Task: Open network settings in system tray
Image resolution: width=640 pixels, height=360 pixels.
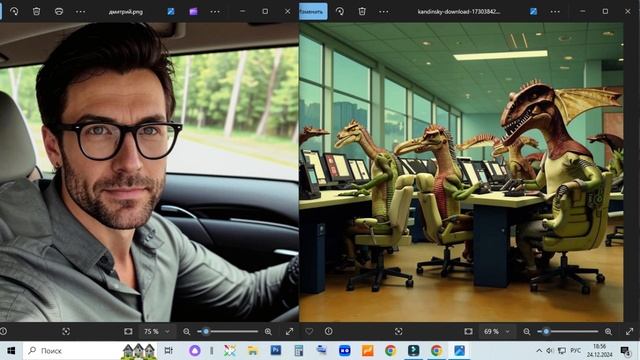Action: point(562,351)
